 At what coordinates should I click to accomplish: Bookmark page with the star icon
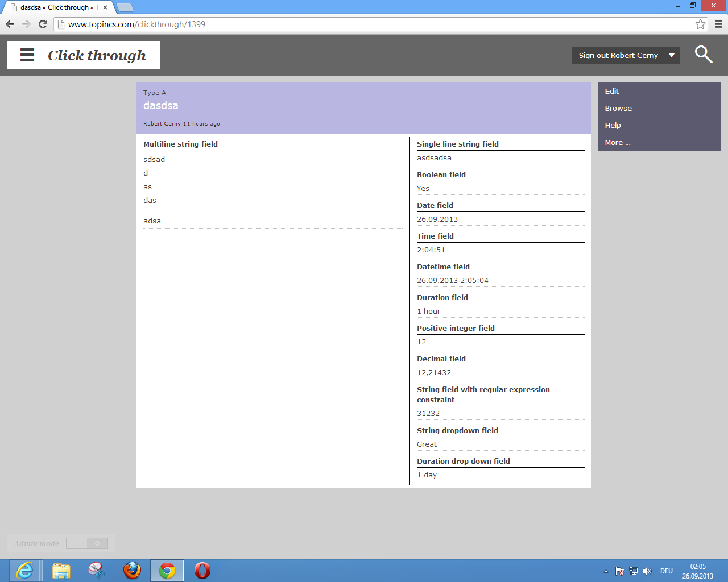[x=700, y=24]
